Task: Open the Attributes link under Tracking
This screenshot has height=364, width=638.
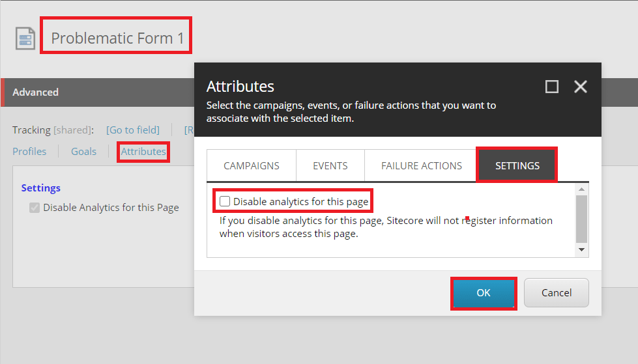Action: click(x=143, y=152)
